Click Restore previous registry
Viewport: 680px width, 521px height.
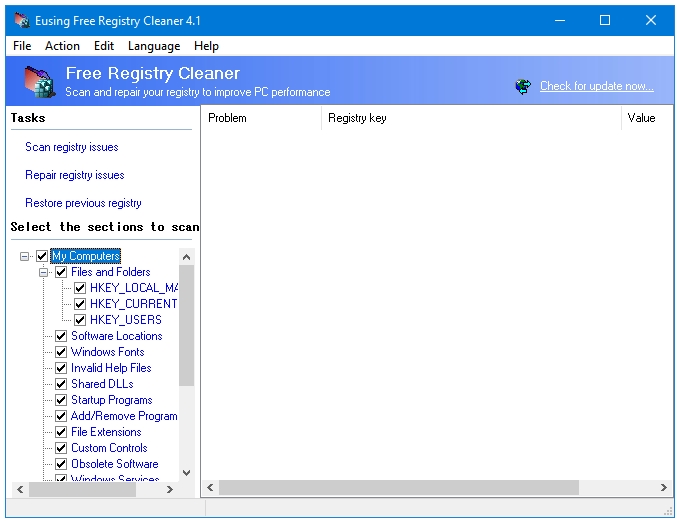pyautogui.click(x=83, y=203)
